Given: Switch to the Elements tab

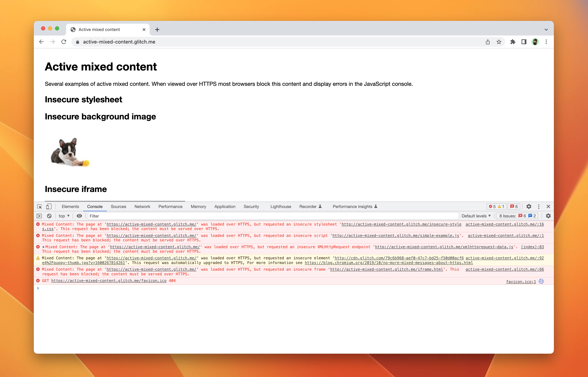Looking at the screenshot, I should coord(70,207).
